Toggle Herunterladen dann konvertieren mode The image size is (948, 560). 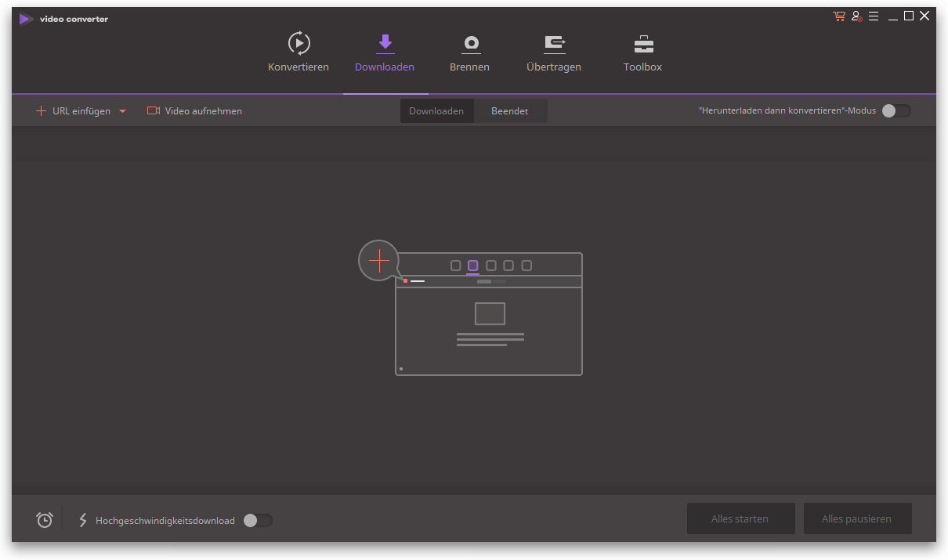coord(896,111)
